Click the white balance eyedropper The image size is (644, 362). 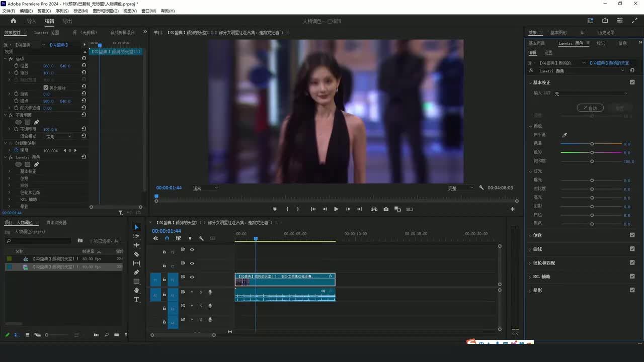564,135
